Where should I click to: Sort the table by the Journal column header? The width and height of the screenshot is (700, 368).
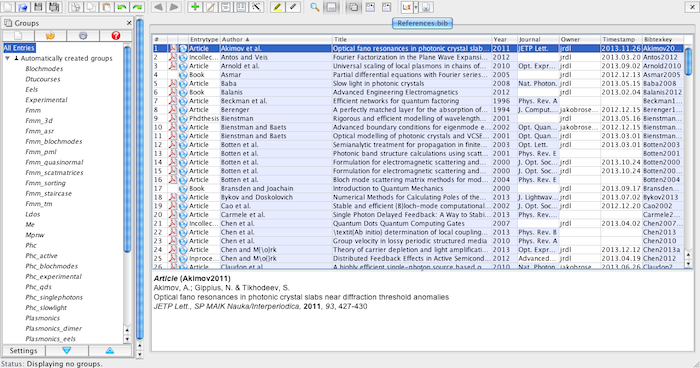coord(538,39)
